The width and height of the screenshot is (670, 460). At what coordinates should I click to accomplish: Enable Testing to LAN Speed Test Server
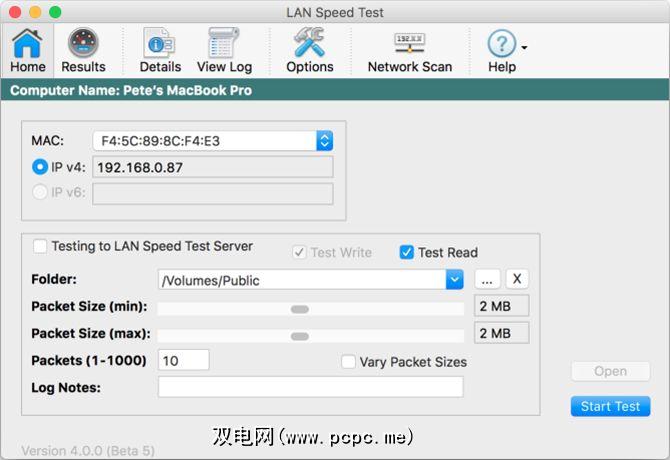[40, 246]
